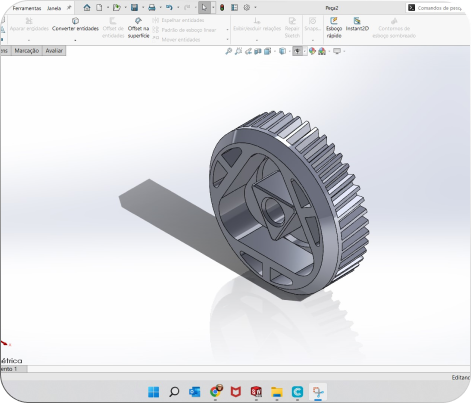
Task: Click the Rebuild traffic light icon
Action: [222, 7]
